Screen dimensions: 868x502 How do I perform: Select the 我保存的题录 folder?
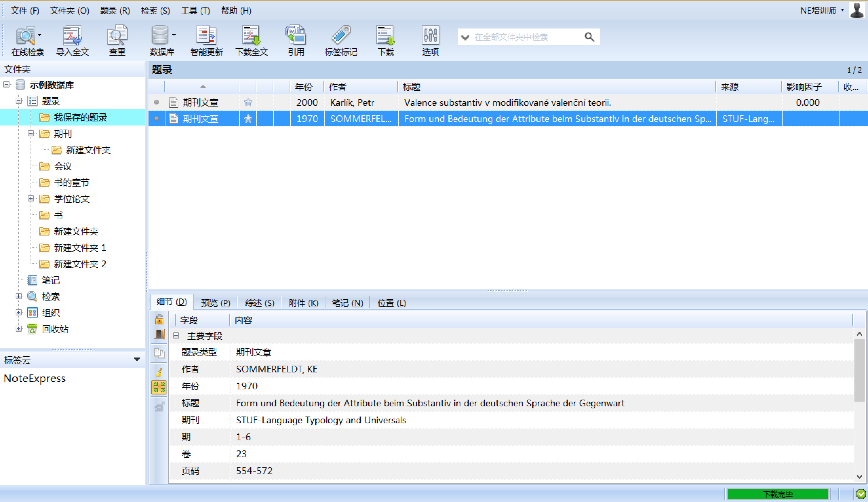(x=80, y=118)
